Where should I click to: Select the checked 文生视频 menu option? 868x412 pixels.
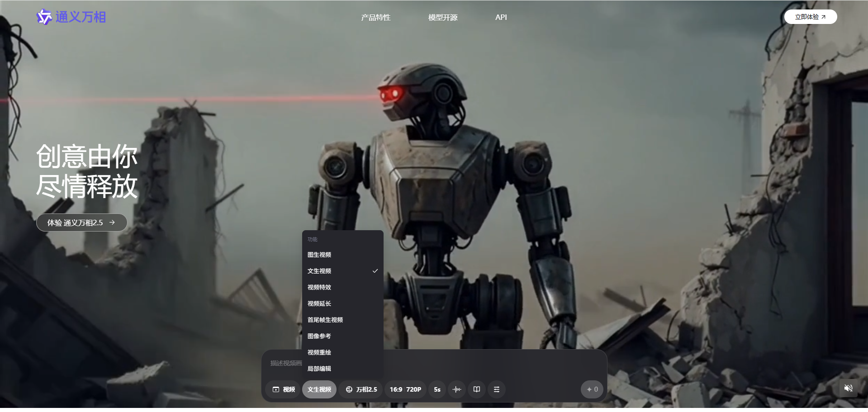(x=319, y=271)
